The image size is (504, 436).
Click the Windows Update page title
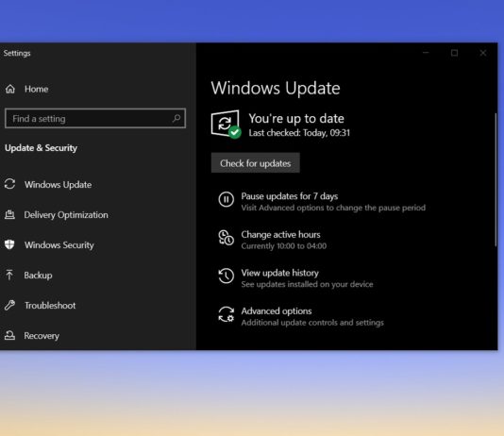point(276,89)
